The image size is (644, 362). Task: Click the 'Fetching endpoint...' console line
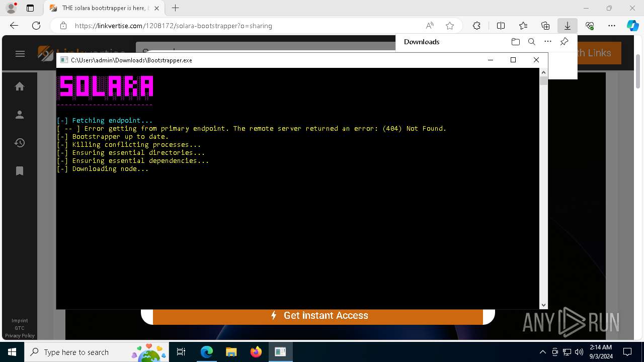point(105,121)
